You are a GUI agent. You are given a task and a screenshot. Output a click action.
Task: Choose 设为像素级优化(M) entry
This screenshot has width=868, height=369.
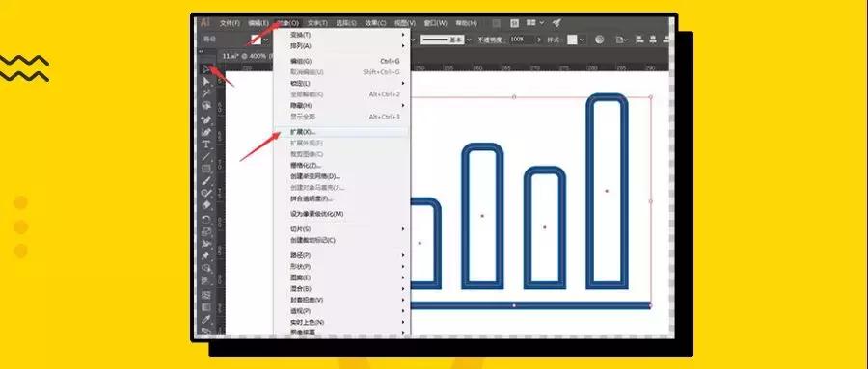[x=341, y=214]
